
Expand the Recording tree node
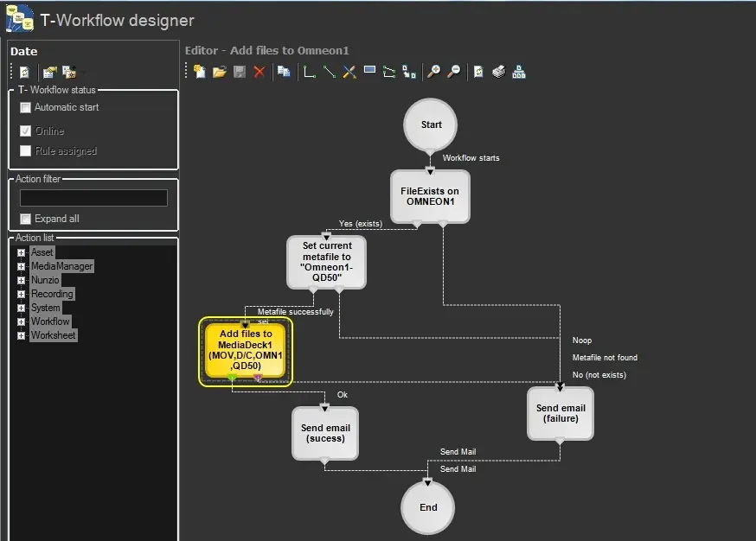coord(22,294)
